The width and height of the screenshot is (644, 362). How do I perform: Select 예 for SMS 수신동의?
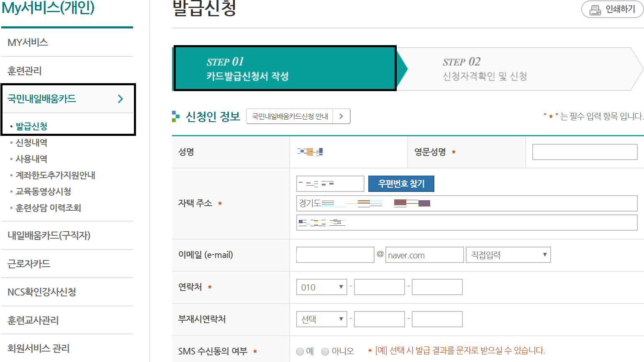click(x=300, y=352)
